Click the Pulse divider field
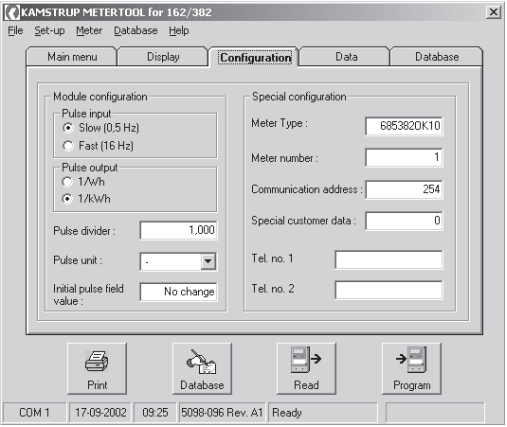Image resolution: width=507 pixels, height=427 pixels. [178, 230]
